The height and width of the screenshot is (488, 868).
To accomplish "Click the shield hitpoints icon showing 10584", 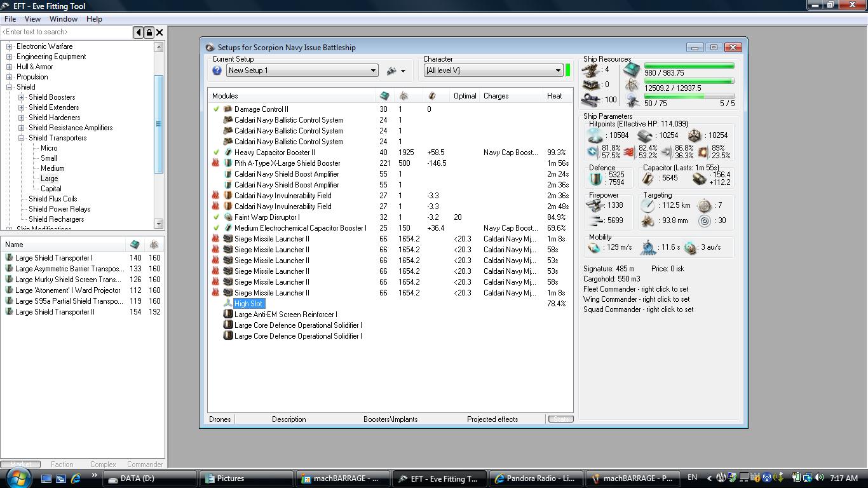I will pyautogui.click(x=595, y=135).
